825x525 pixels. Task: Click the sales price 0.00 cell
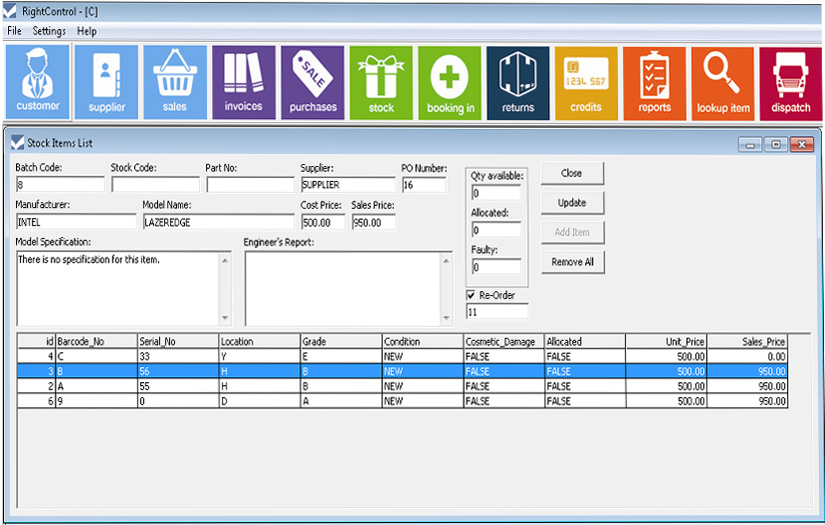point(747,356)
